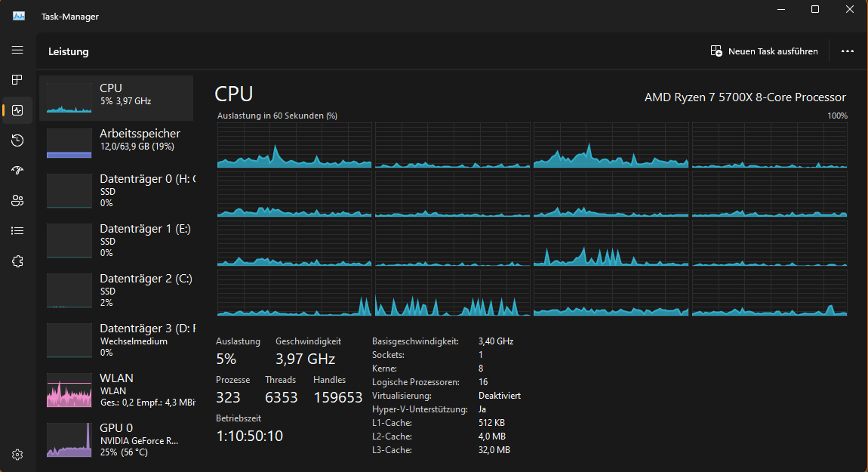Click the L2-Cache value 4,0 MB
Screen dimensions: 868x472
click(x=492, y=437)
